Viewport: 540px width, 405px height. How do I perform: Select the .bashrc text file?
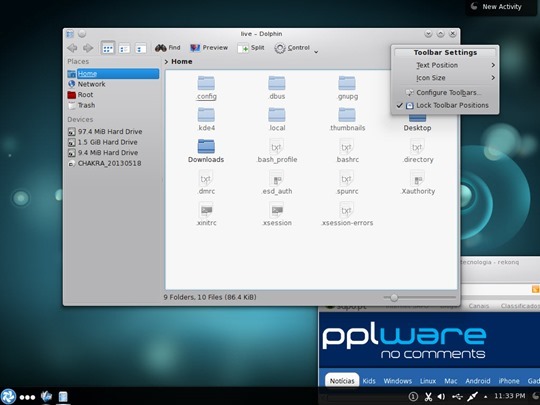(347, 151)
